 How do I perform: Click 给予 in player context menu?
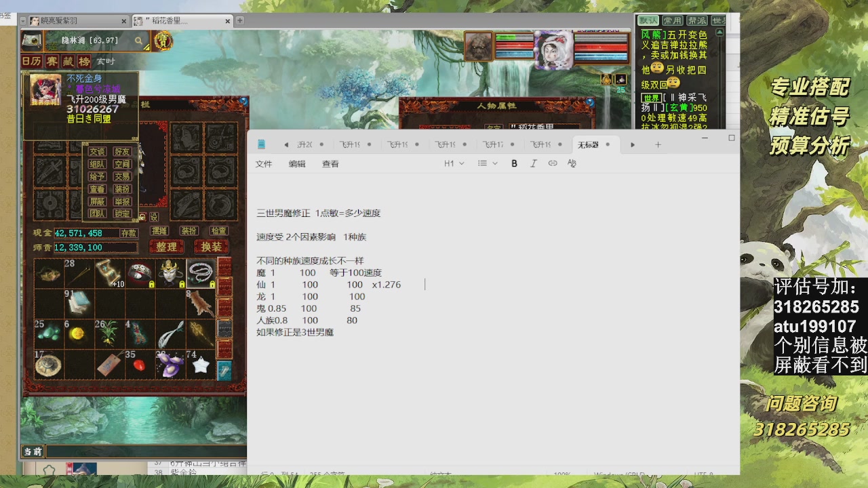pyautogui.click(x=98, y=176)
